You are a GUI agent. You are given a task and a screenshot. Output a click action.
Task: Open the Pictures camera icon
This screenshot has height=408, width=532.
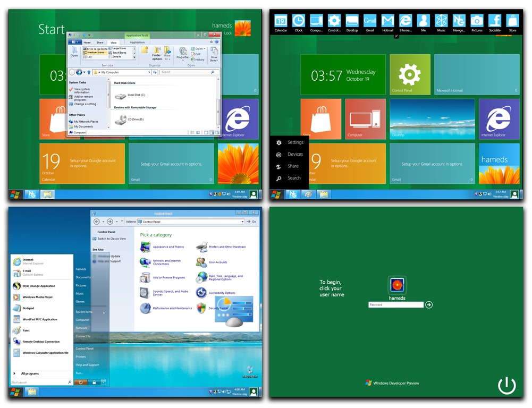click(x=477, y=21)
